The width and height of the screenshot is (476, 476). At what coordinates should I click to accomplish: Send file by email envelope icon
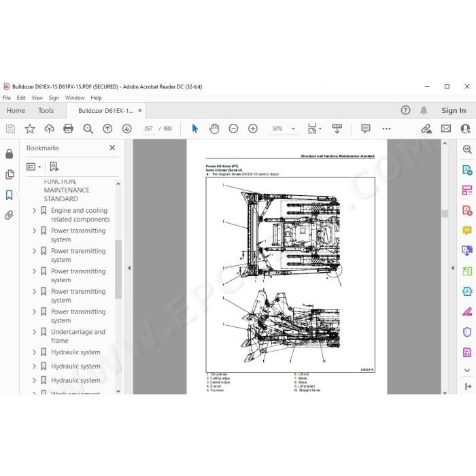pos(446,129)
